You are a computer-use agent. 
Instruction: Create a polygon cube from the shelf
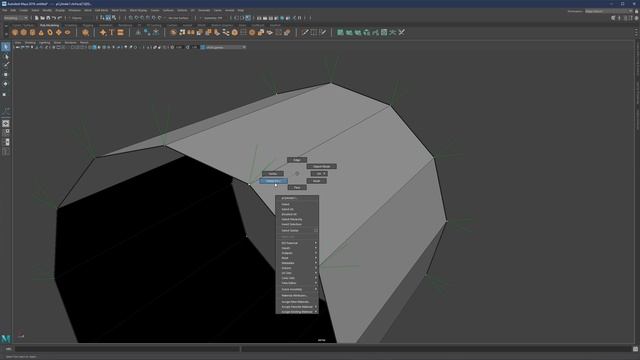click(x=24, y=33)
